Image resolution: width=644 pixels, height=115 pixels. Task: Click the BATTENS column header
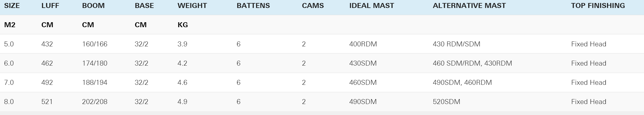[x=253, y=5]
